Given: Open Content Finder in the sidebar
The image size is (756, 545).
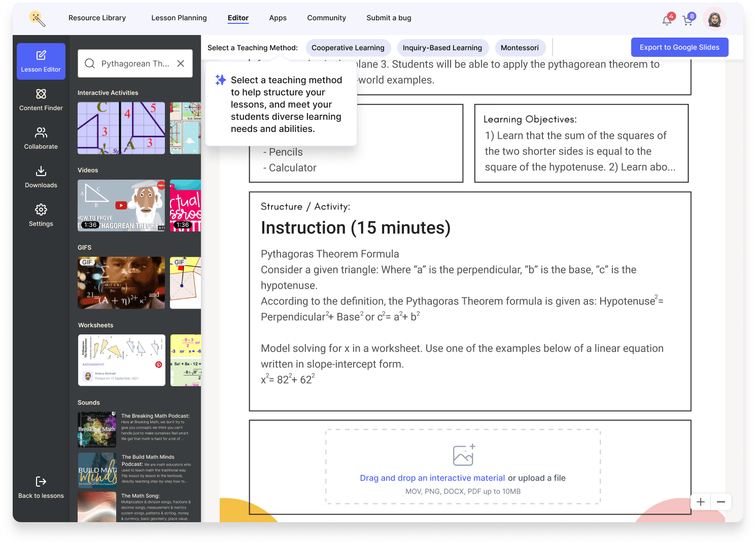Looking at the screenshot, I should click(41, 100).
